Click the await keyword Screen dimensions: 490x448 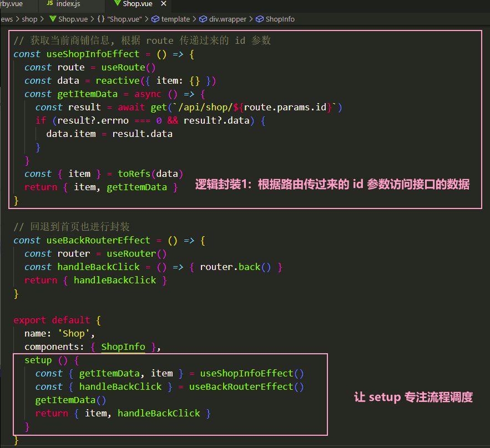point(132,107)
